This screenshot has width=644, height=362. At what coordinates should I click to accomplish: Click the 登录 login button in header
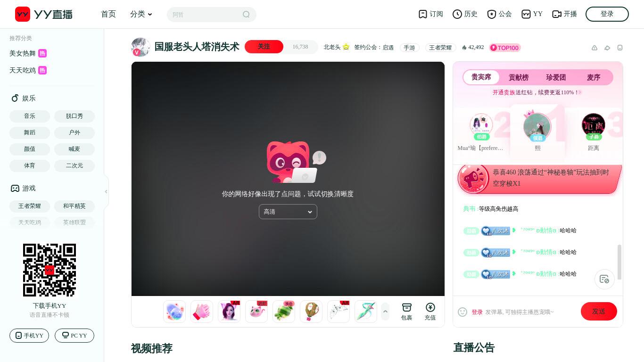pyautogui.click(x=607, y=14)
